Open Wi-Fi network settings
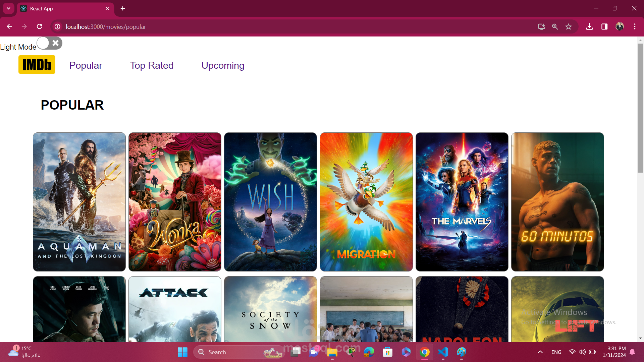The height and width of the screenshot is (362, 644). (x=572, y=352)
